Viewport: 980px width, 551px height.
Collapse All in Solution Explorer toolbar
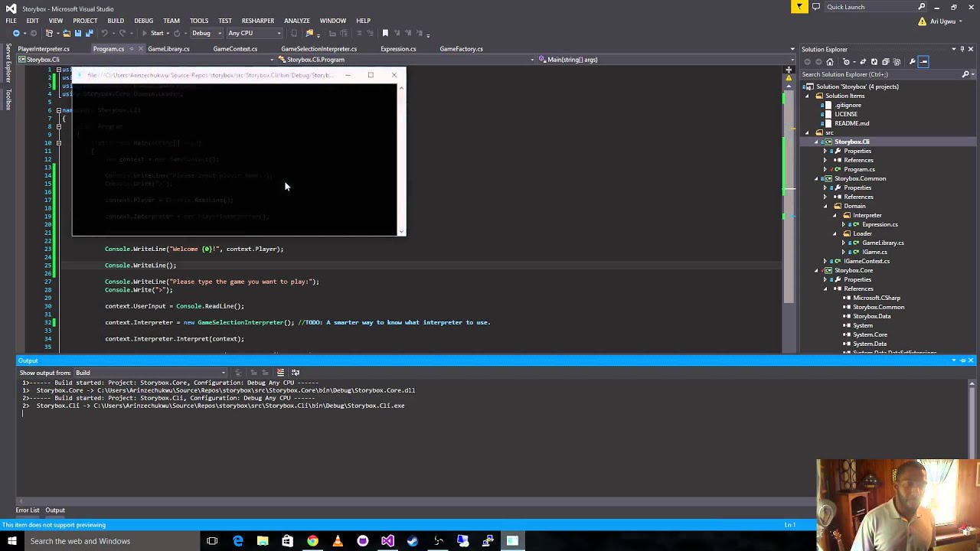886,62
